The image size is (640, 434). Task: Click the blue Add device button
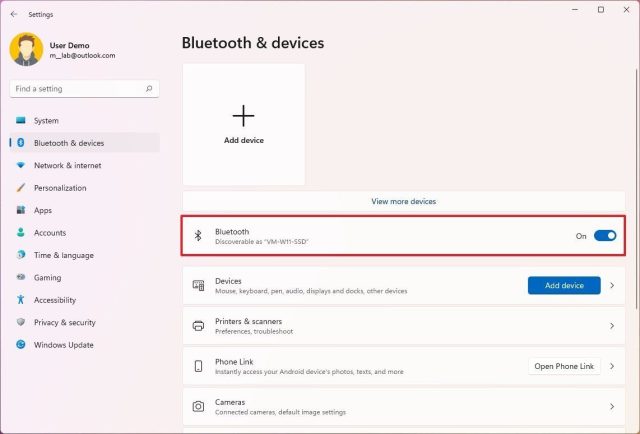pos(564,285)
